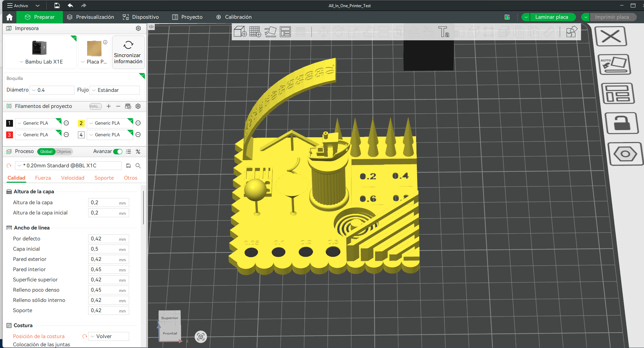Select the Fuerza settings tab

43,178
